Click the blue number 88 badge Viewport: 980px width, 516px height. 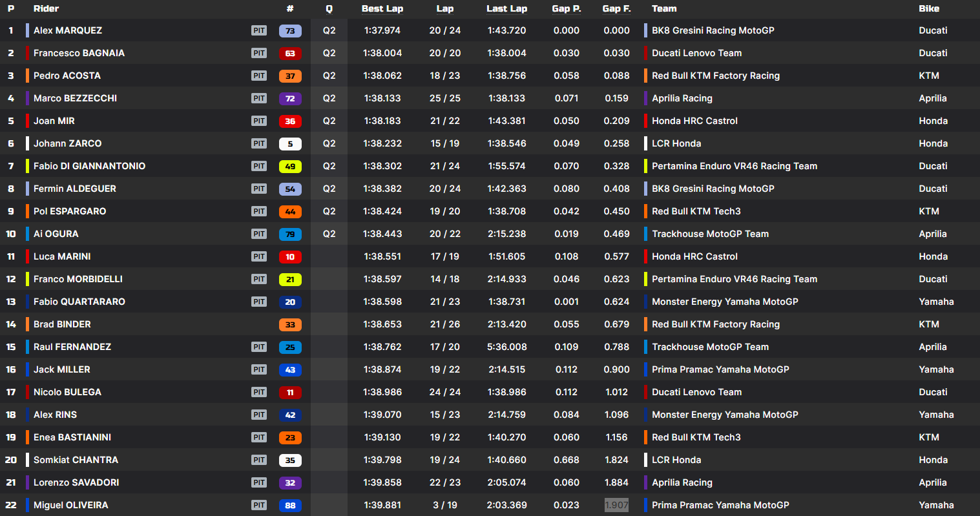(290, 506)
